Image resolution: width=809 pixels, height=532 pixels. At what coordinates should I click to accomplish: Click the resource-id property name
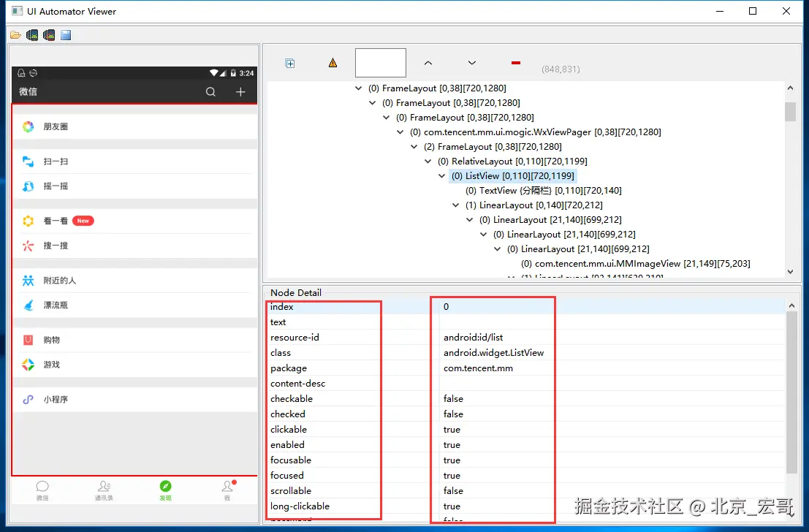(295, 338)
